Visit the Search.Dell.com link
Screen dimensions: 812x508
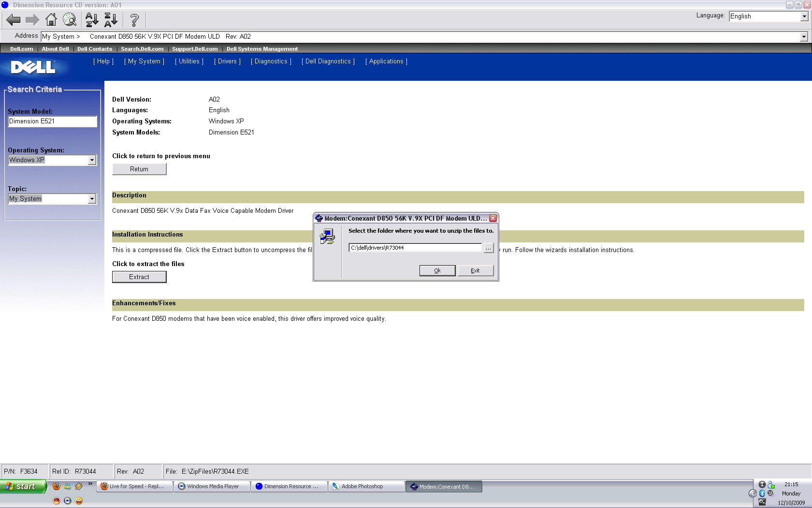pyautogui.click(x=142, y=49)
